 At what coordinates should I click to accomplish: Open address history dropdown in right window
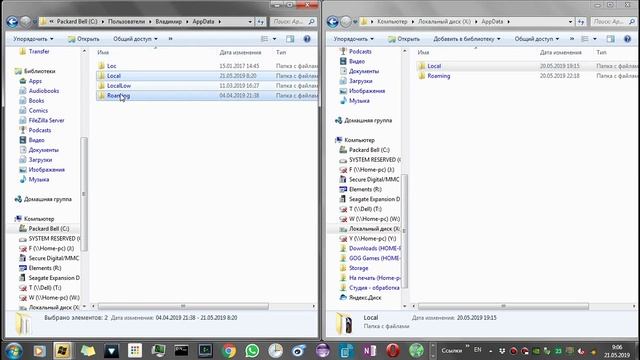[x=570, y=22]
